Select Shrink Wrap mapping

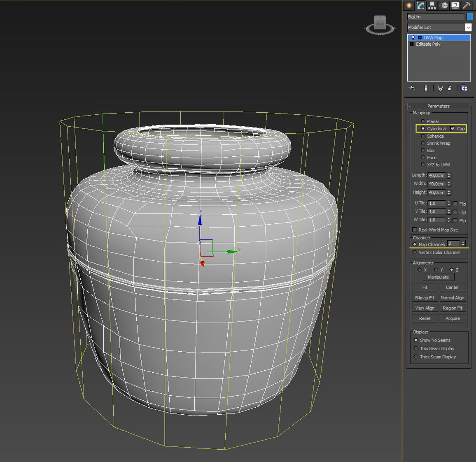point(422,143)
